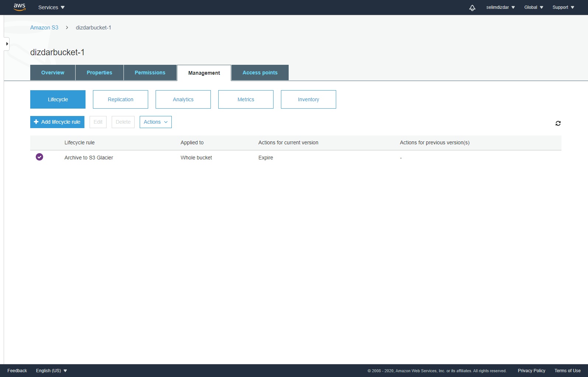Deselect the Archive to S3 Glacier rule checkbox

pos(39,157)
